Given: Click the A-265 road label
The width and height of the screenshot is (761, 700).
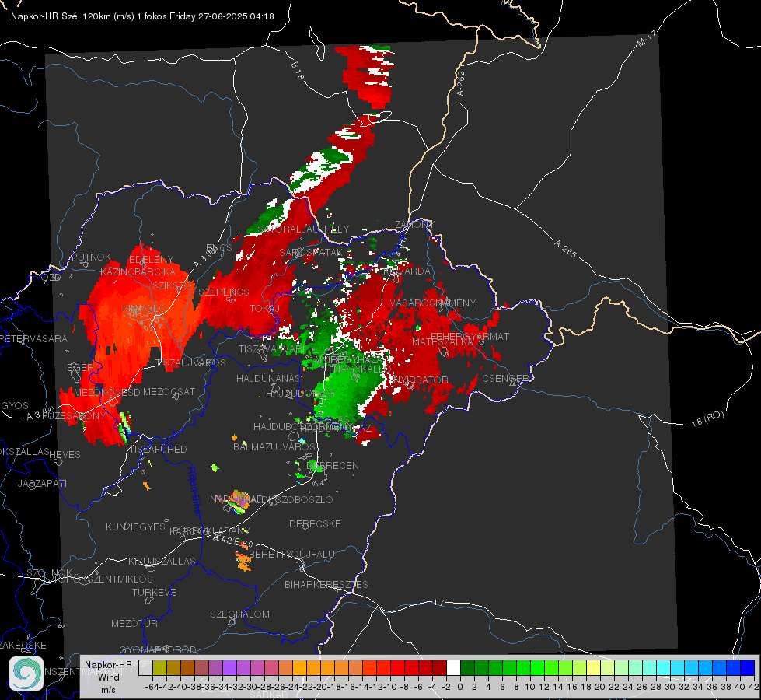Looking at the screenshot, I should tap(565, 248).
